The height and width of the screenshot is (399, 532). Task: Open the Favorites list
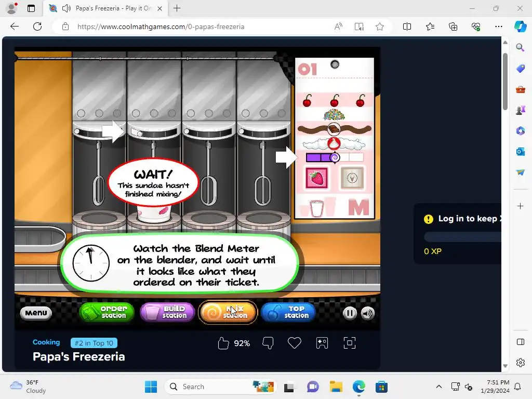430,26
